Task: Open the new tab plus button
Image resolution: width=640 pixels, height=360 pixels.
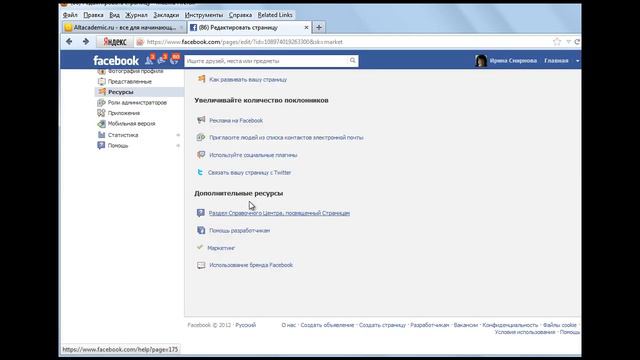Action: (x=319, y=27)
